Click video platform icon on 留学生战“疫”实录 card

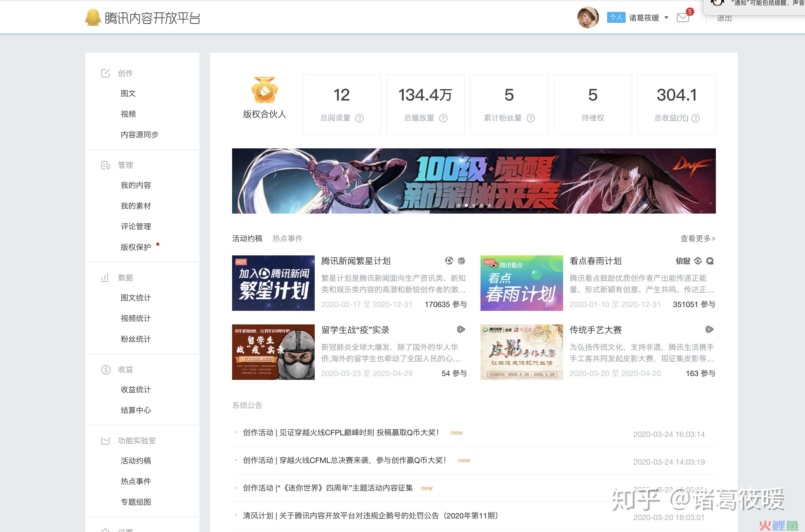[x=461, y=329]
